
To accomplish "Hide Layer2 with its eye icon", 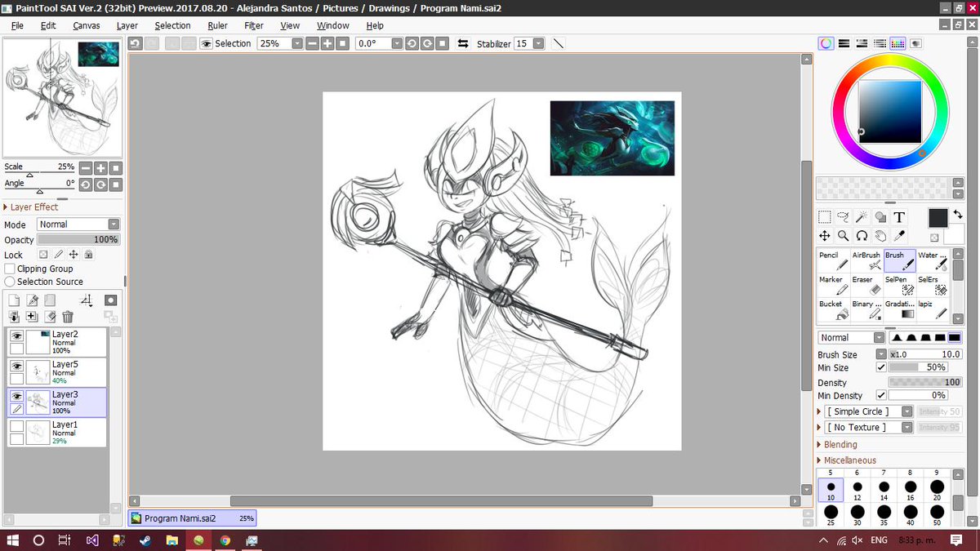I will coord(16,335).
